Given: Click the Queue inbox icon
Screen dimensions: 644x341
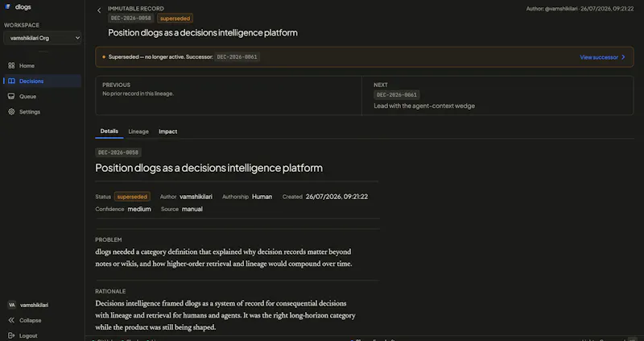Looking at the screenshot, I should [x=11, y=96].
